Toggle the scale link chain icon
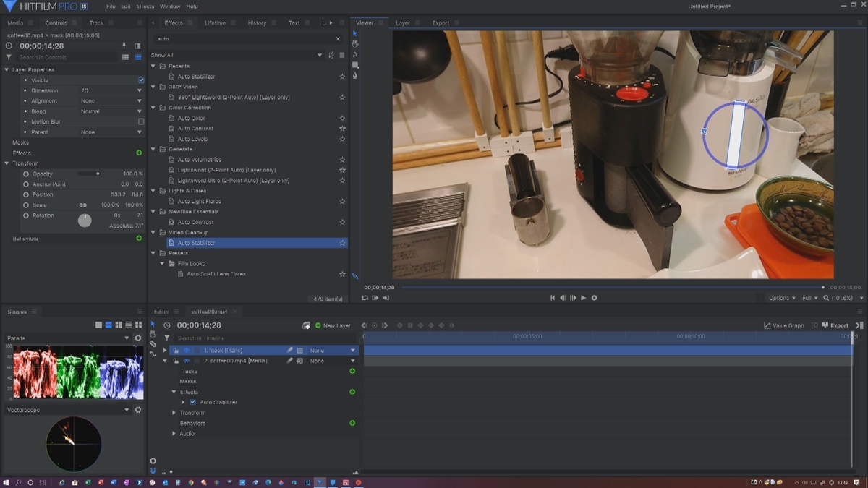Image resolution: width=868 pixels, height=488 pixels. coord(82,205)
